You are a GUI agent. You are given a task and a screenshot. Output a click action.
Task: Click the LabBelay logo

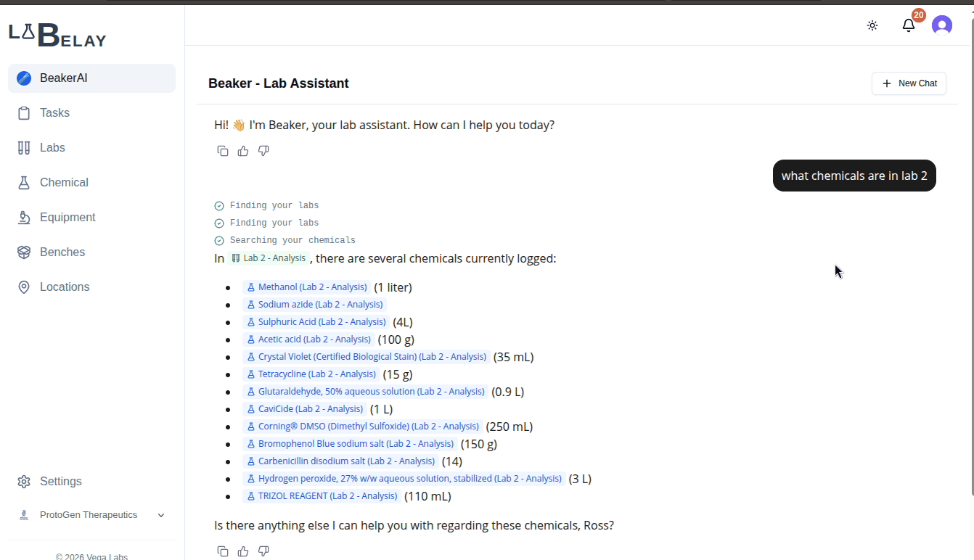57,35
